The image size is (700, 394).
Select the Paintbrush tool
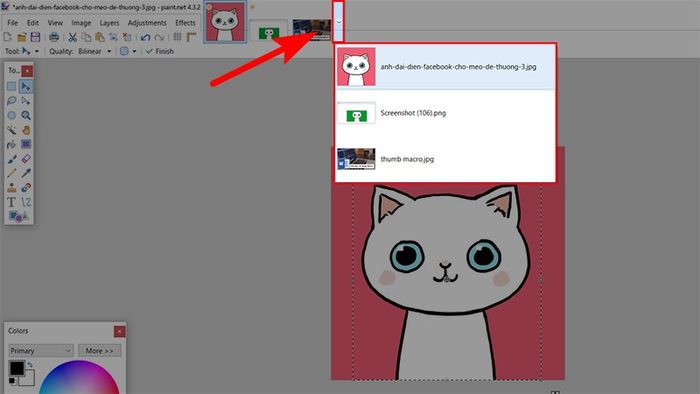(x=12, y=159)
